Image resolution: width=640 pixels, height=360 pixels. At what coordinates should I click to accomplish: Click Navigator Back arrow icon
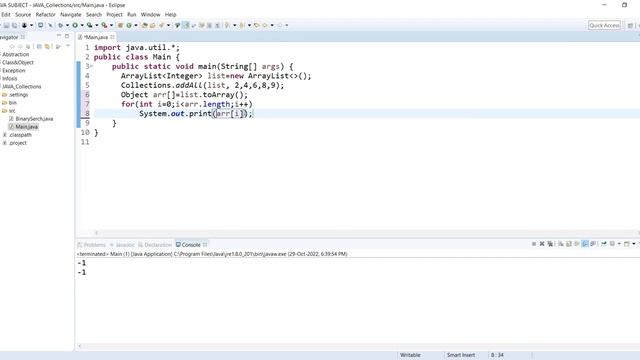tap(12, 47)
